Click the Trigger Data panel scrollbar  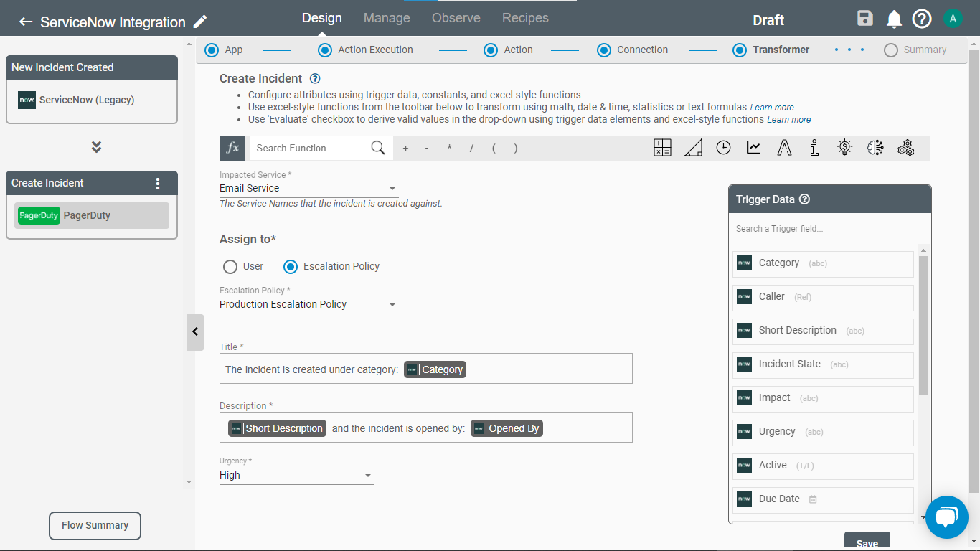[923, 325]
